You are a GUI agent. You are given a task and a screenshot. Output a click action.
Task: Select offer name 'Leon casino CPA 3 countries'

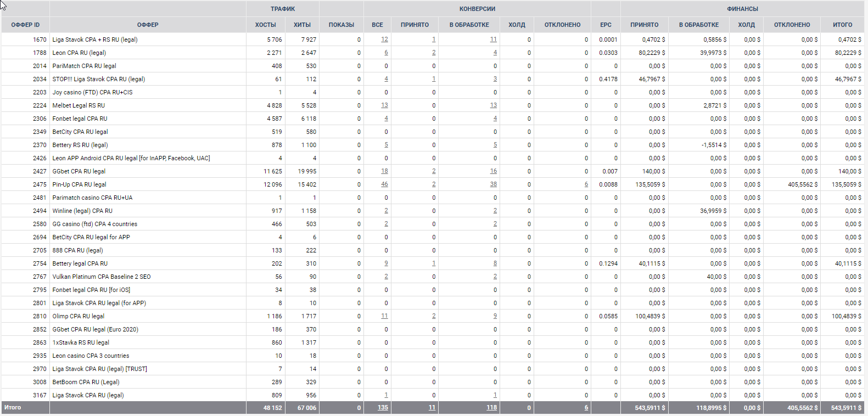[91, 356]
